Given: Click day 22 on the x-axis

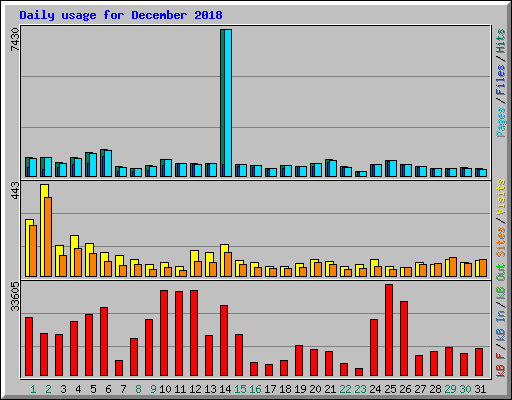Looking at the screenshot, I should (345, 389).
